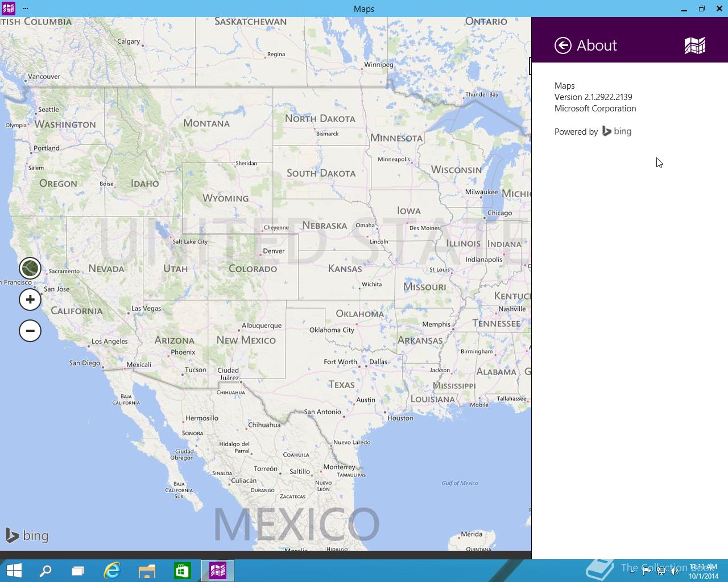Click the 'About' heading text
Viewport: 728px width, 582px height.
coord(597,45)
